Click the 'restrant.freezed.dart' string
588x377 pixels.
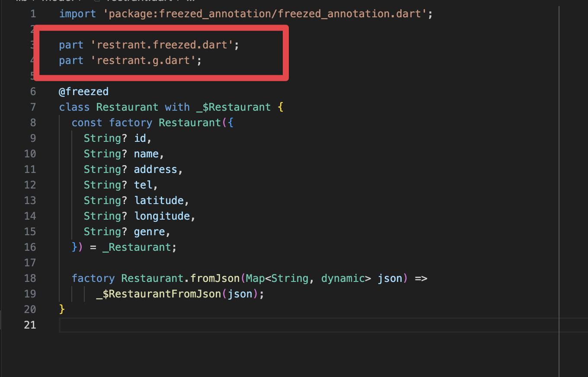tap(162, 45)
